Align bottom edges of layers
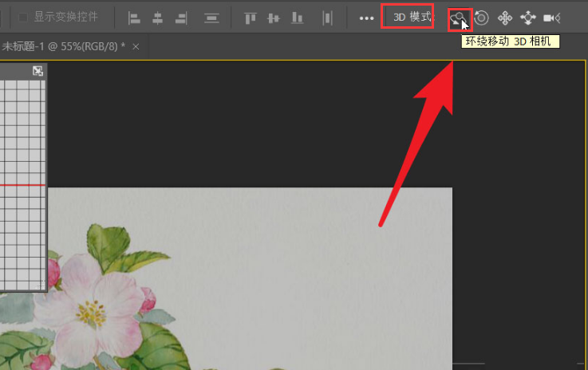588x370 pixels. click(x=298, y=18)
